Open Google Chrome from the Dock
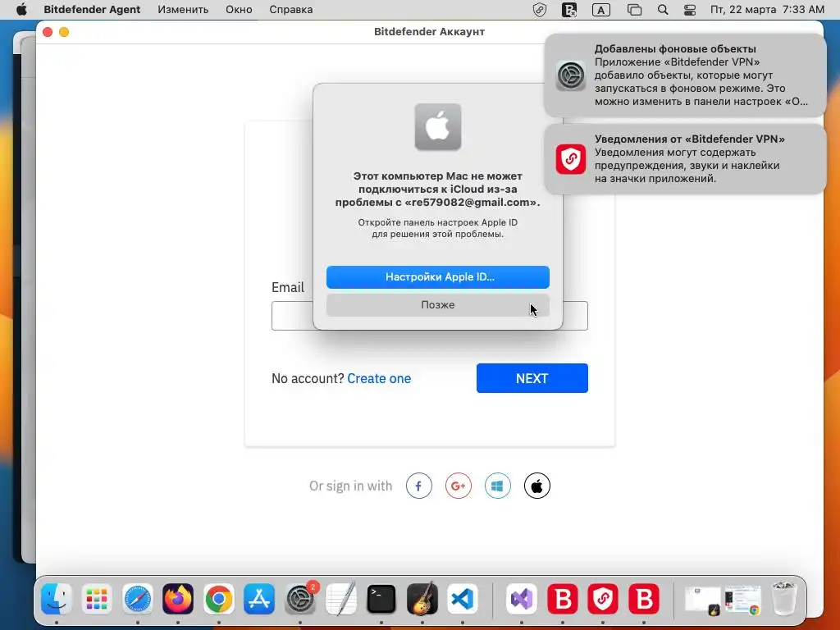This screenshot has height=630, width=840. (x=218, y=598)
